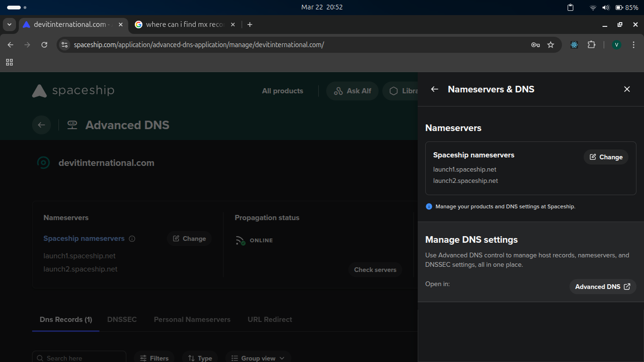
Task: Click Change button in Spaceship nameservers card
Action: [x=606, y=157]
